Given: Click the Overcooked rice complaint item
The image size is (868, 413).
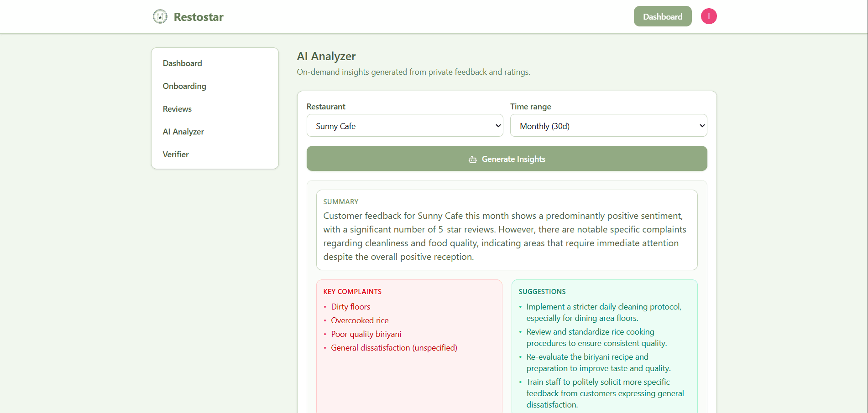Looking at the screenshot, I should [360, 320].
